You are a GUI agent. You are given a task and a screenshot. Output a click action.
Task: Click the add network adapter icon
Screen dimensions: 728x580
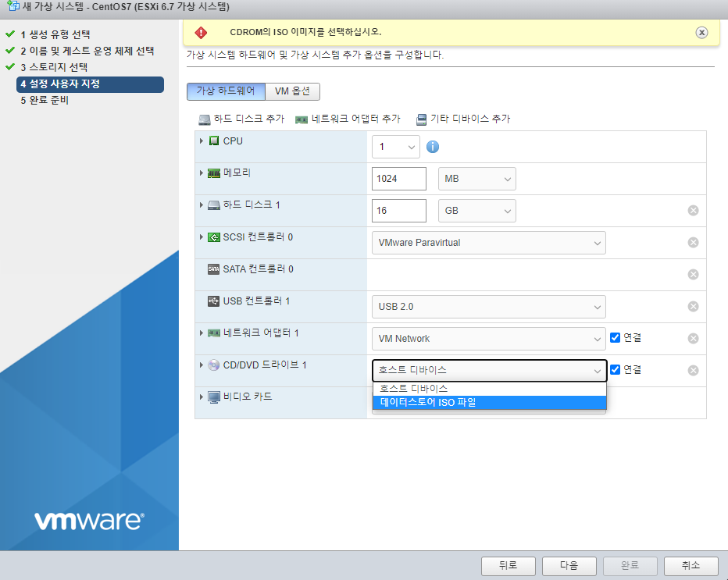(x=302, y=119)
